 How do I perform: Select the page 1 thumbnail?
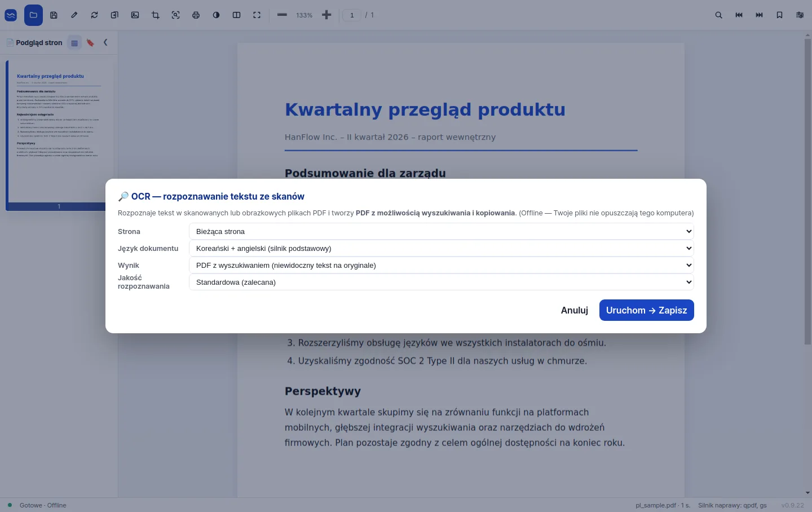[x=59, y=135]
